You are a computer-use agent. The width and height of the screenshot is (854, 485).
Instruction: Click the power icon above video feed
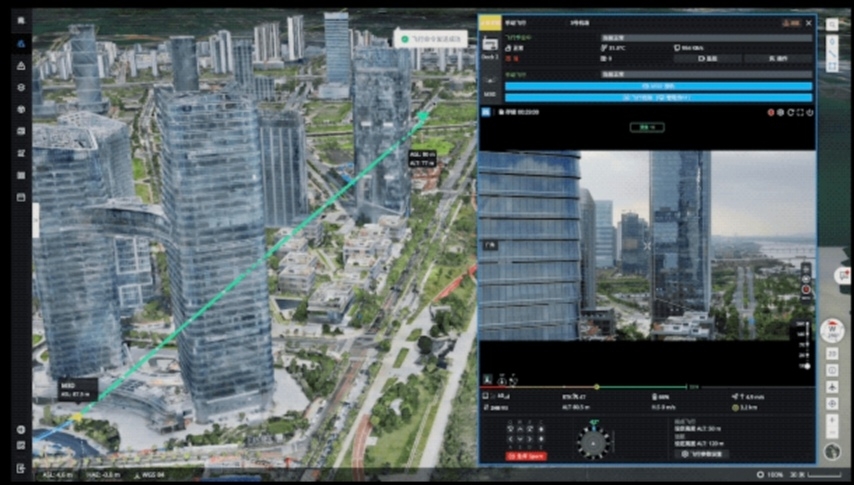809,113
